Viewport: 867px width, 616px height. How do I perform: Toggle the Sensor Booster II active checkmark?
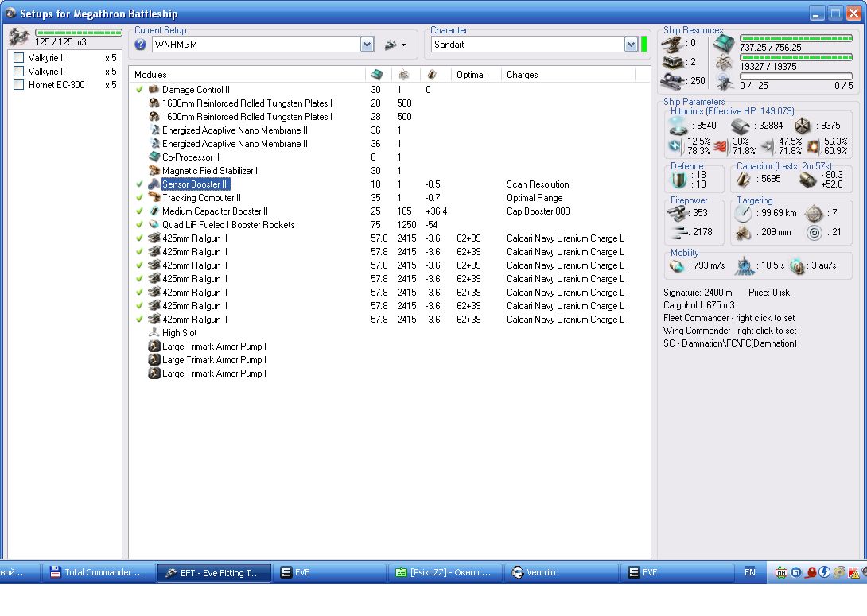click(139, 184)
